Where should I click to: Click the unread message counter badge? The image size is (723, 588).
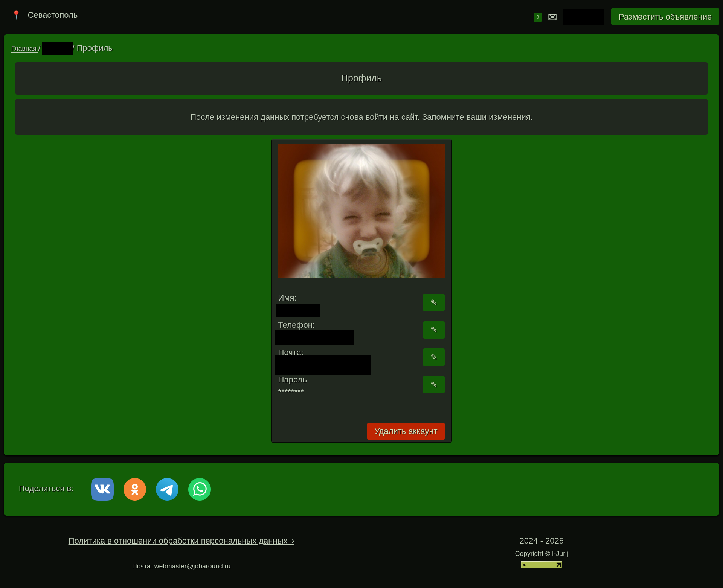pos(538,17)
